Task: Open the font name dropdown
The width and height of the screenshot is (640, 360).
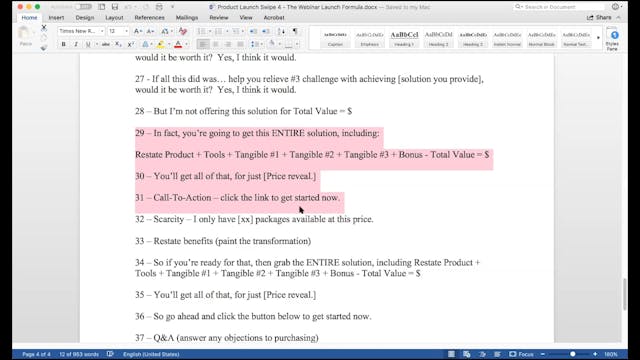Action: click(102, 31)
